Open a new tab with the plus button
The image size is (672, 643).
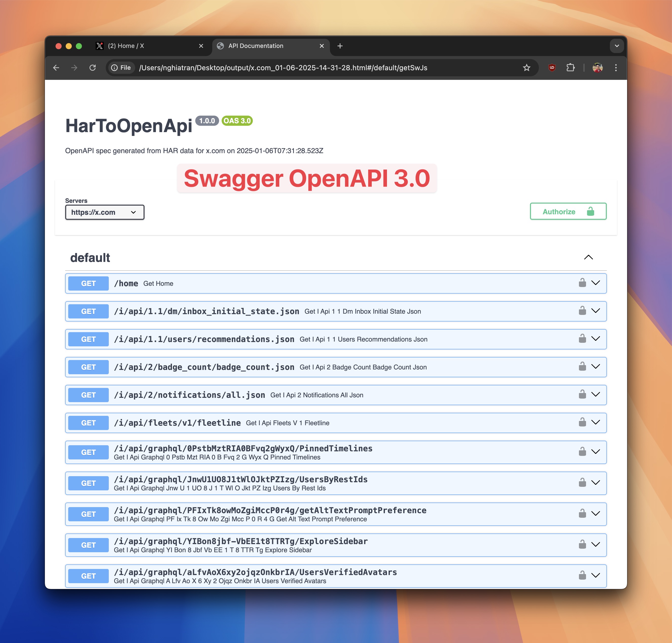(x=340, y=46)
